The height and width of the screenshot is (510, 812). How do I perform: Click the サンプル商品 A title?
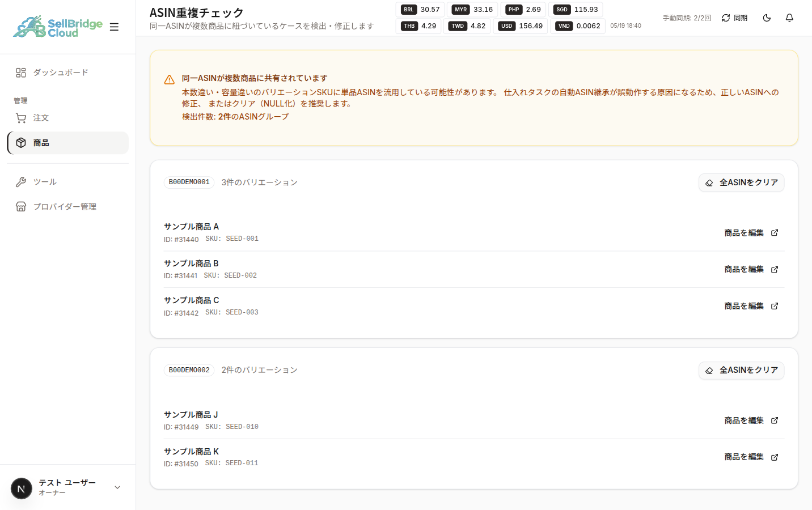click(191, 227)
